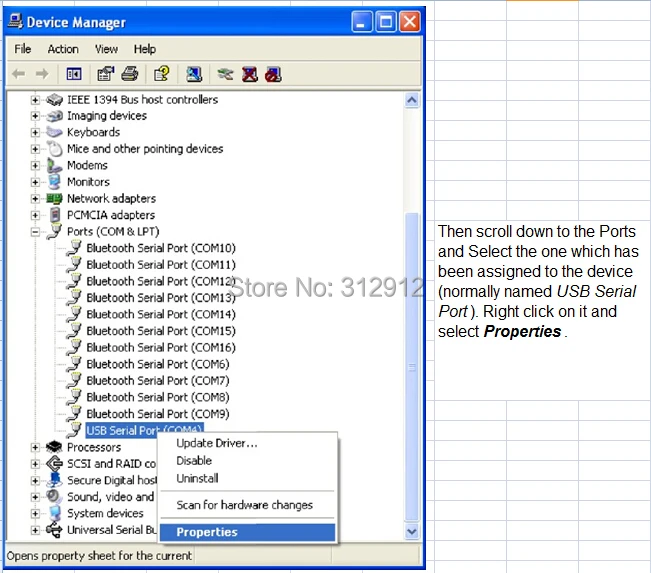Select the highlighted USB Serial Port entry
This screenshot has width=651, height=573.
click(x=144, y=430)
